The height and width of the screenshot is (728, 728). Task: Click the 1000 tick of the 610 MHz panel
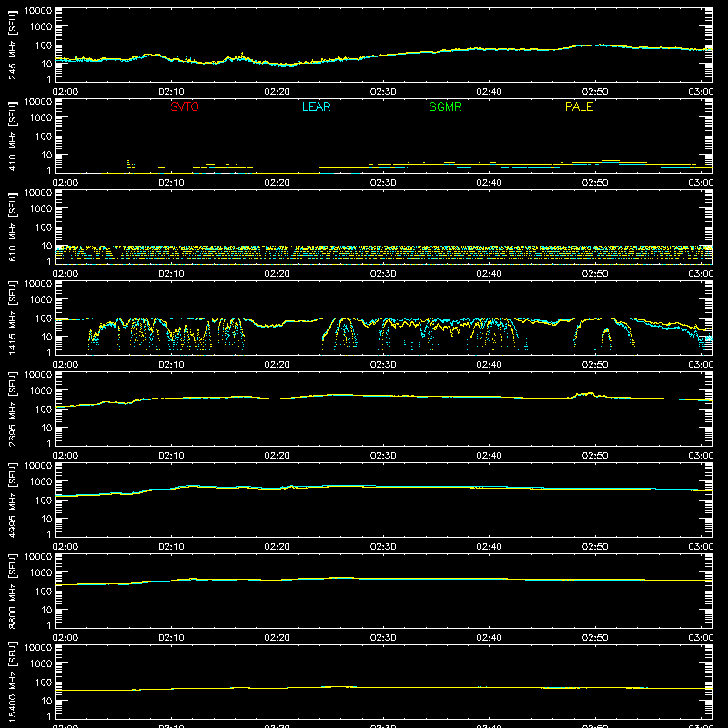[42, 209]
